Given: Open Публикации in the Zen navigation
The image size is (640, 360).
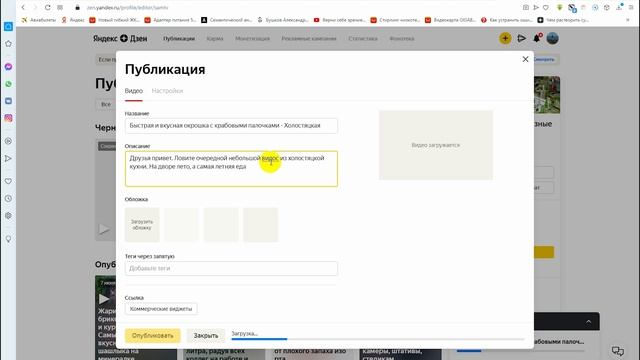Looking at the screenshot, I should (x=179, y=38).
